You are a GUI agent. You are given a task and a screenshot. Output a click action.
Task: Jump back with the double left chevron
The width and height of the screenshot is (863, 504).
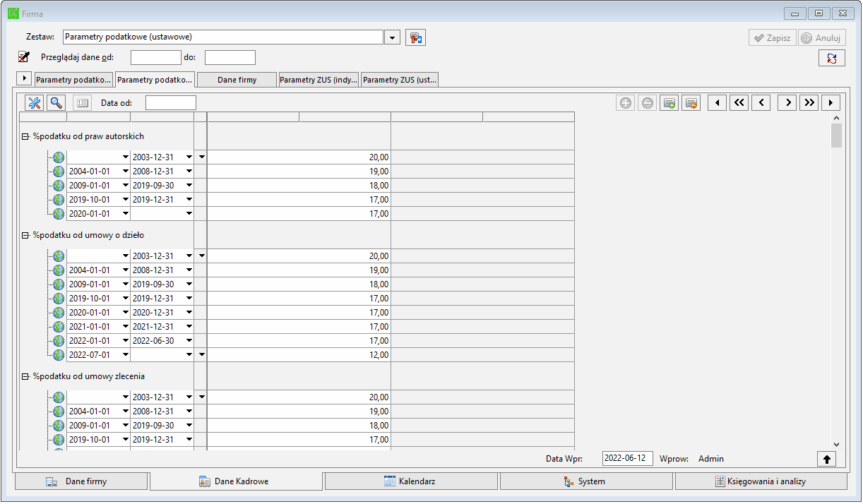pos(739,103)
